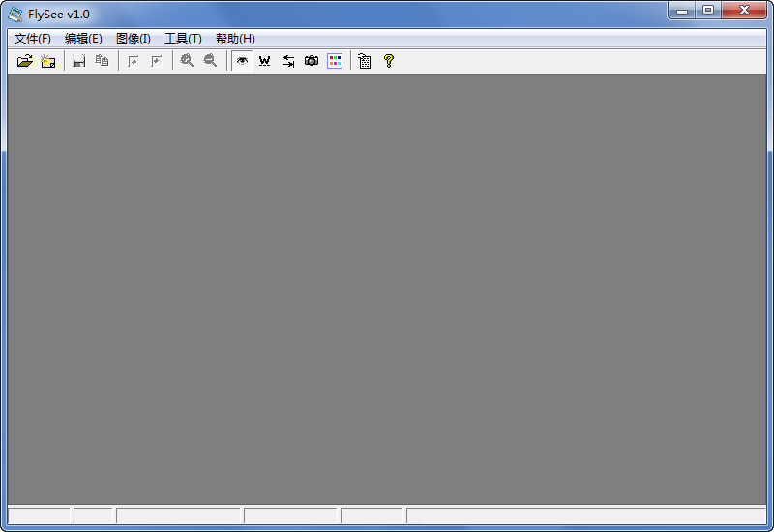Click the copy documents icon
Screen dimensions: 774x532
tap(103, 61)
